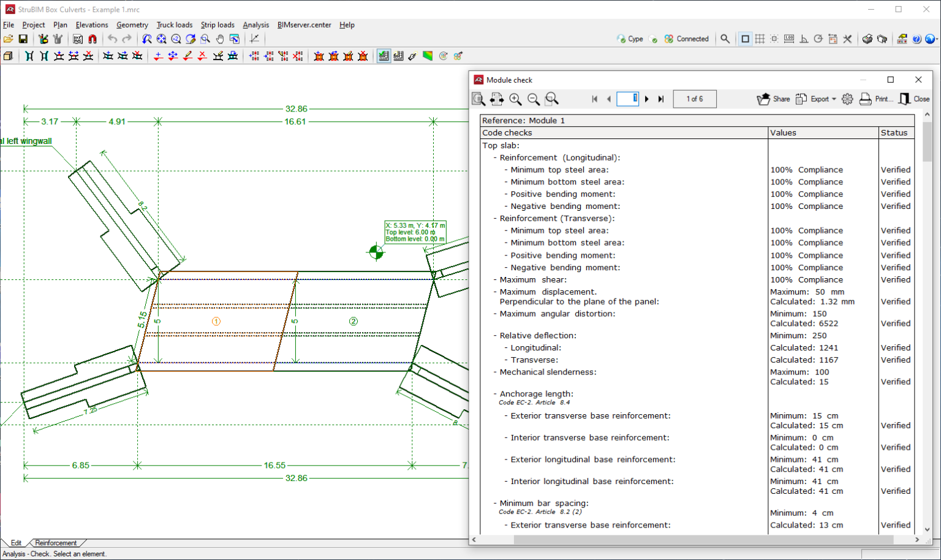This screenshot has height=560, width=941.
Task: Toggle the grid display
Action: pyautogui.click(x=760, y=38)
